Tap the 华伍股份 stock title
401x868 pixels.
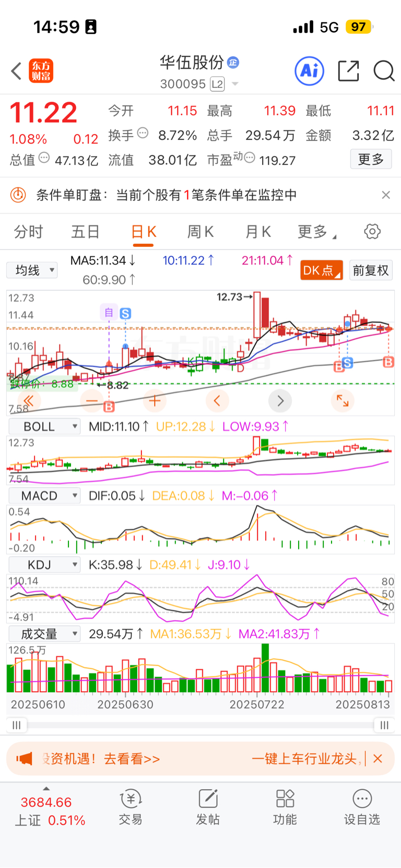coord(191,63)
